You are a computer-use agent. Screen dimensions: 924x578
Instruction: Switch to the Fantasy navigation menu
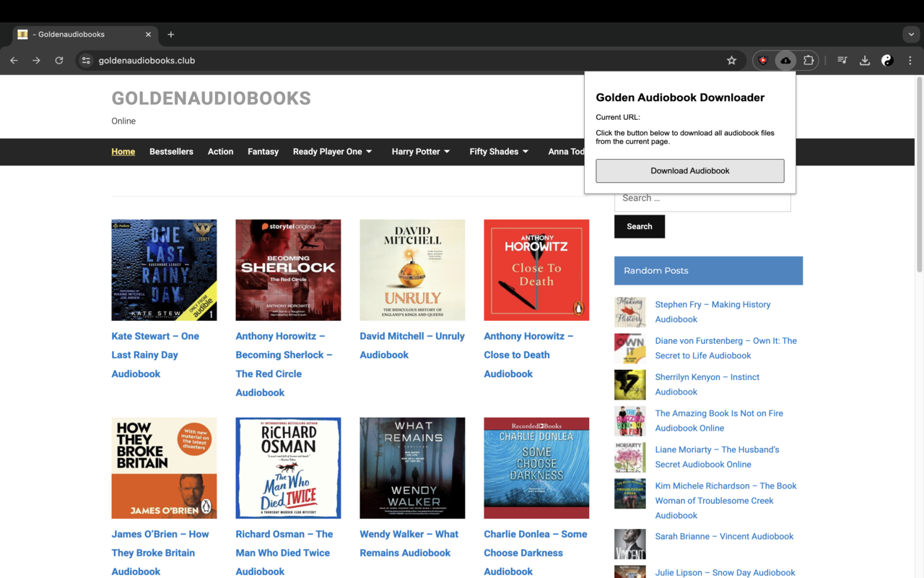tap(263, 152)
